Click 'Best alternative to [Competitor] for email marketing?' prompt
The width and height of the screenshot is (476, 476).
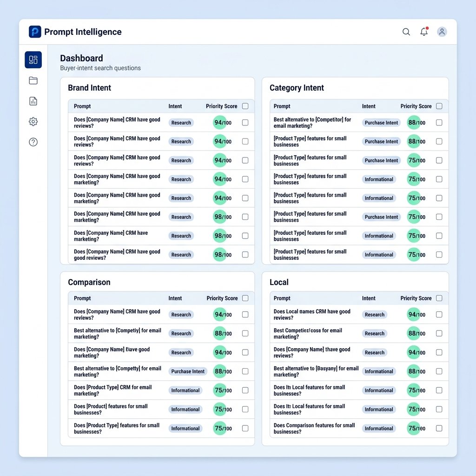(312, 123)
